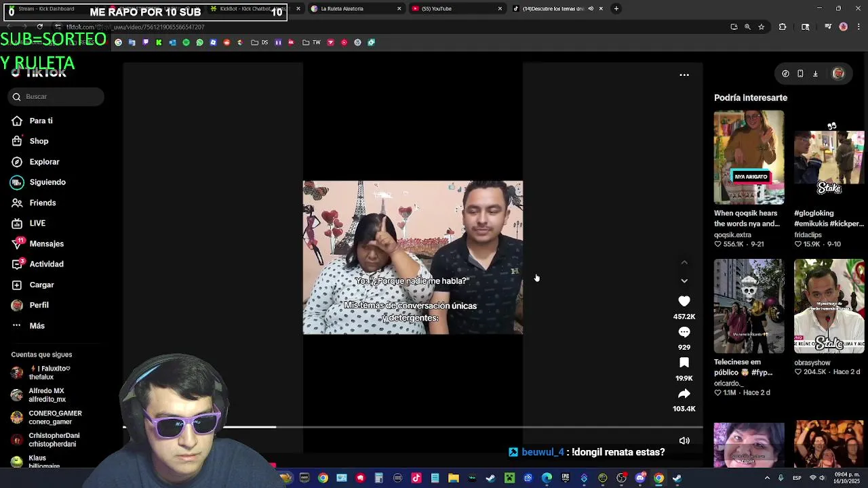Open a new browser tab with plus

616,9
